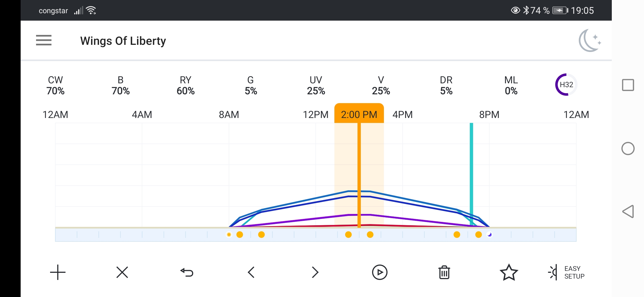Image resolution: width=644 pixels, height=297 pixels.
Task: Tap the X cancel icon
Action: tap(122, 272)
